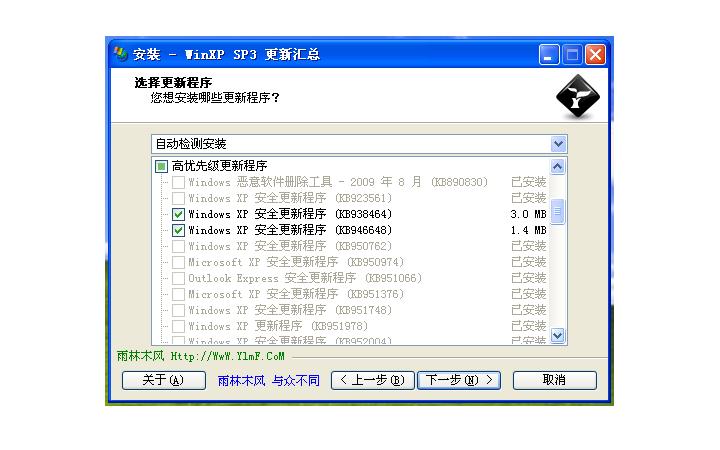
Task: Close the WinXP SP3 更新汇总 installer window
Action: [x=596, y=55]
